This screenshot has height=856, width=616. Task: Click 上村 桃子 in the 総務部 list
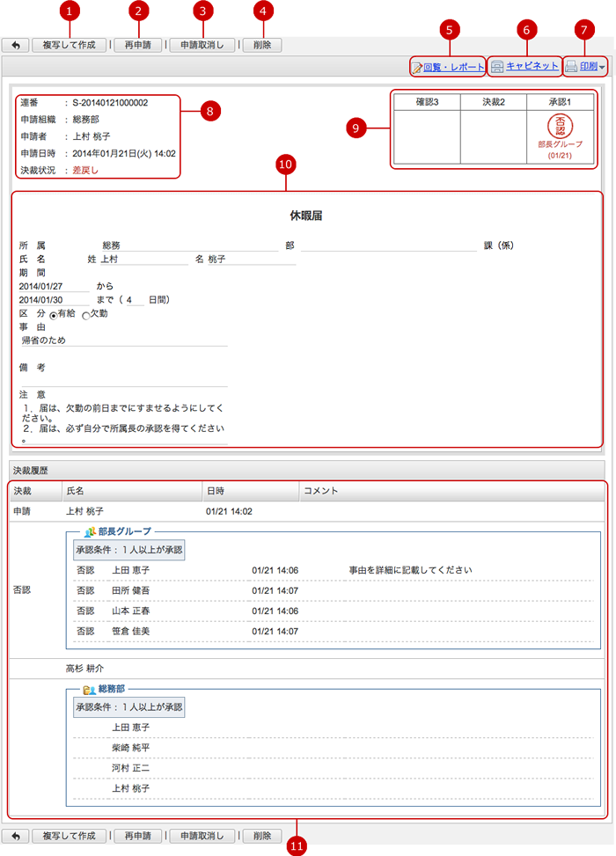[x=131, y=788]
